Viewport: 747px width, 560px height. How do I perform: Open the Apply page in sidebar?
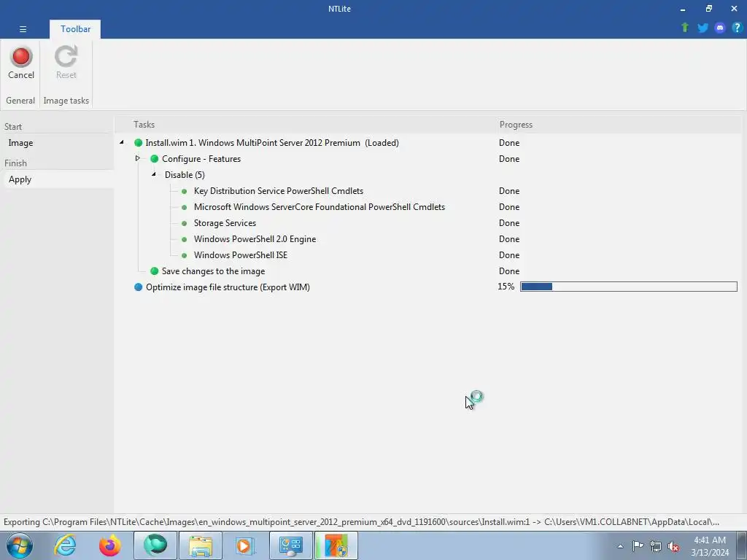click(57, 179)
